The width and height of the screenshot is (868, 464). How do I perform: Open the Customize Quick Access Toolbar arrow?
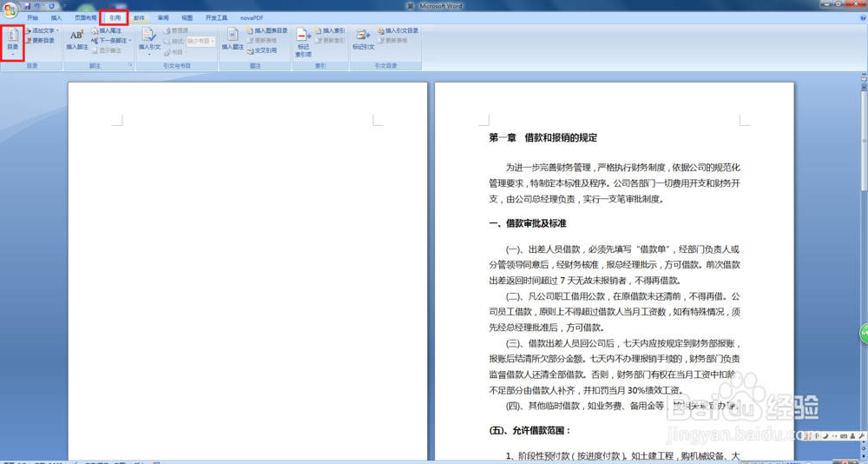(64, 6)
